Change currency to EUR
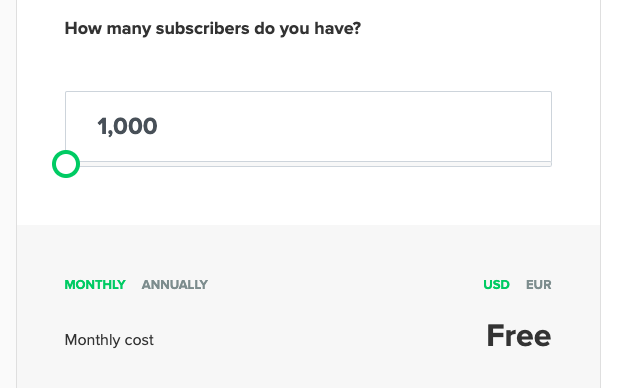This screenshot has height=388, width=618. [538, 285]
